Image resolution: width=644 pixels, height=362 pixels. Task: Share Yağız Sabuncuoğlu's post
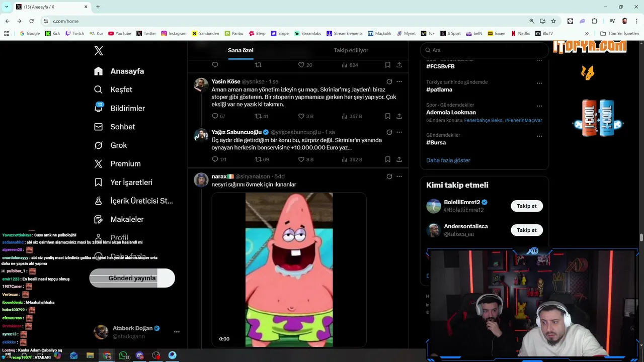point(399,159)
